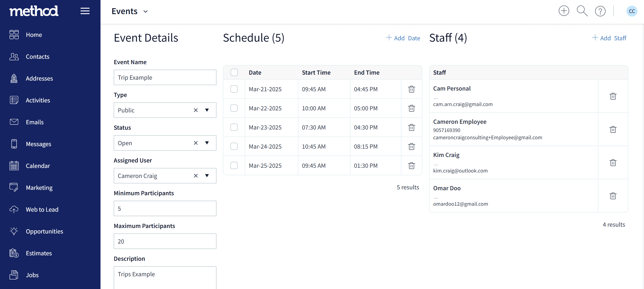Toggle the select-all schedule checkbox
This screenshot has height=289, width=644.
[234, 72]
